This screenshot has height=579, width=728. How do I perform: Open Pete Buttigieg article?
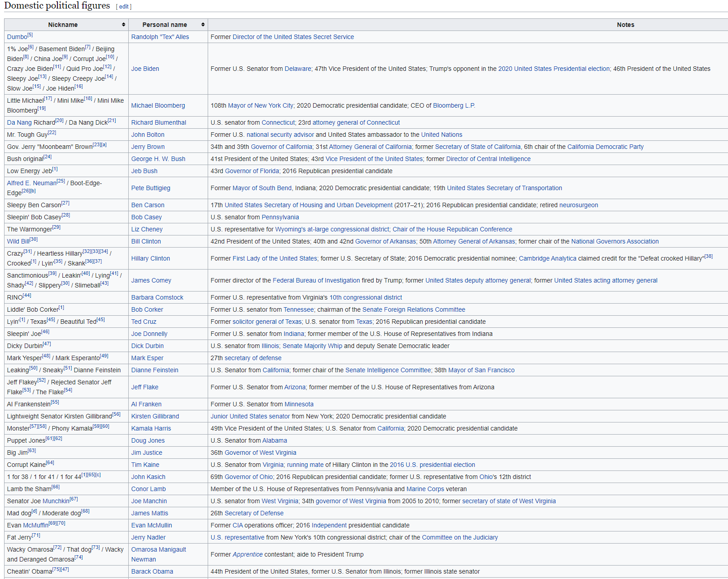coord(151,188)
